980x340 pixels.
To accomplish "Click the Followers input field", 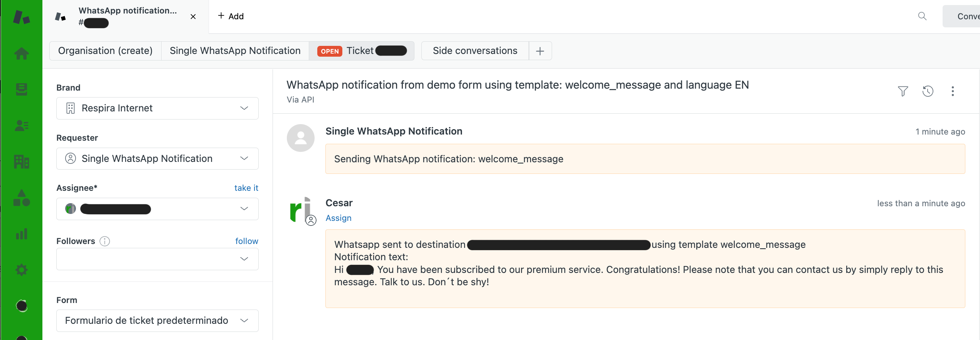I will (x=150, y=259).
